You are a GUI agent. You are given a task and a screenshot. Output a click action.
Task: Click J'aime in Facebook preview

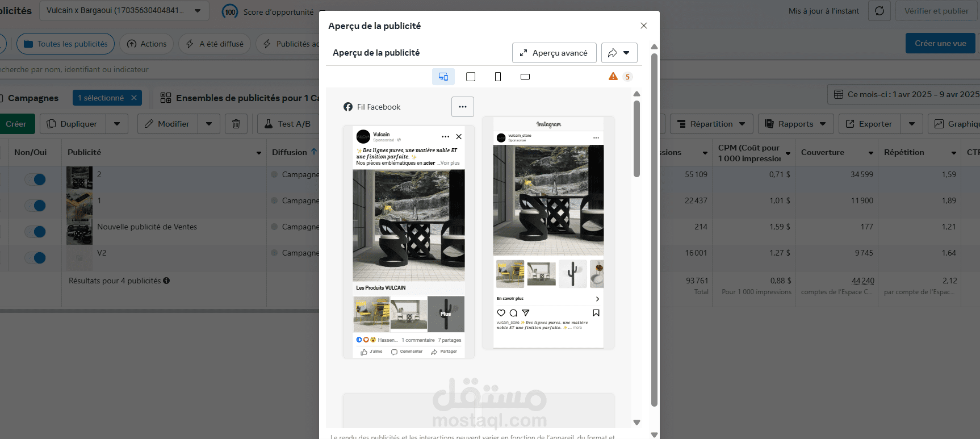[x=372, y=352]
